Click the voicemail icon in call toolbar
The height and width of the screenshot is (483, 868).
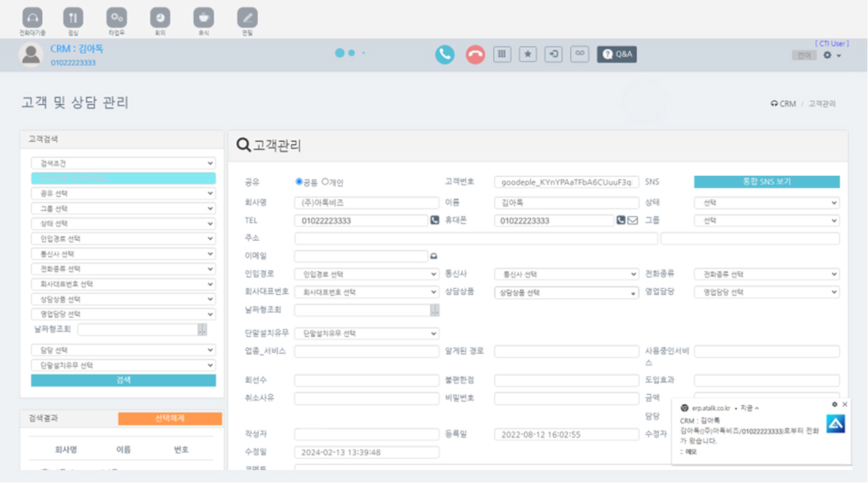click(580, 54)
